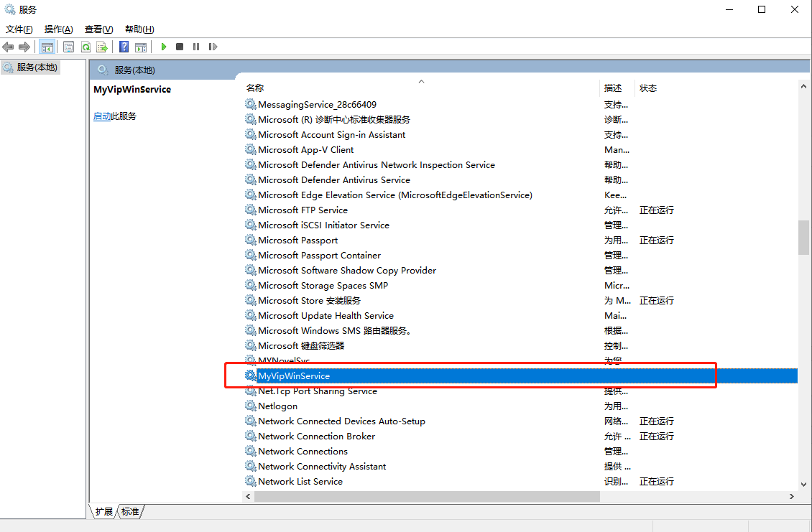Click the 服务 window title icon
The height and width of the screenshot is (532, 812).
(10, 9)
